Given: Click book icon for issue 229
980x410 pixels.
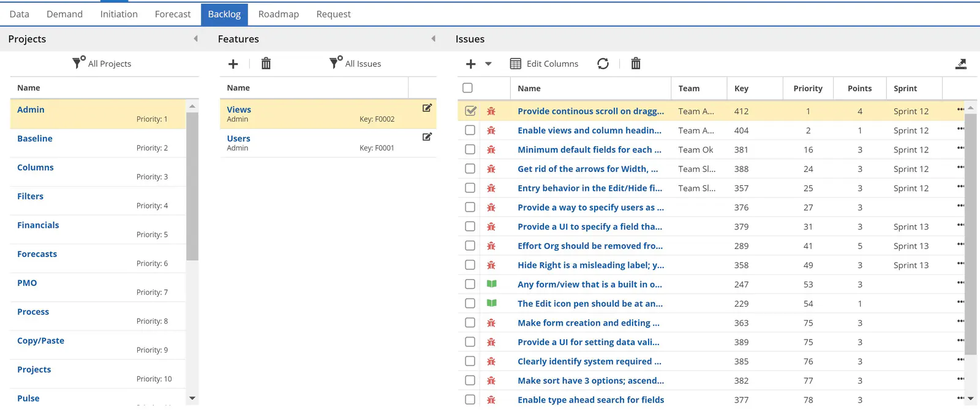Looking at the screenshot, I should coord(491,303).
